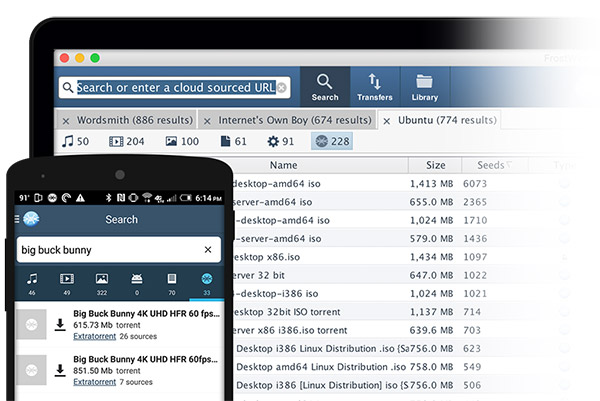Click the green zoom window button
Image resolution: width=600 pixels, height=401 pixels.
click(x=95, y=58)
